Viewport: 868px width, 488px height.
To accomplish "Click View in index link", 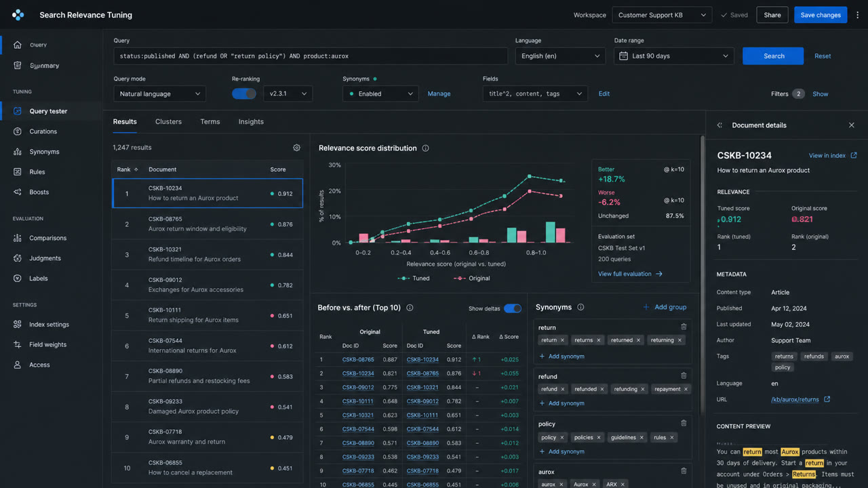I will pyautogui.click(x=833, y=155).
